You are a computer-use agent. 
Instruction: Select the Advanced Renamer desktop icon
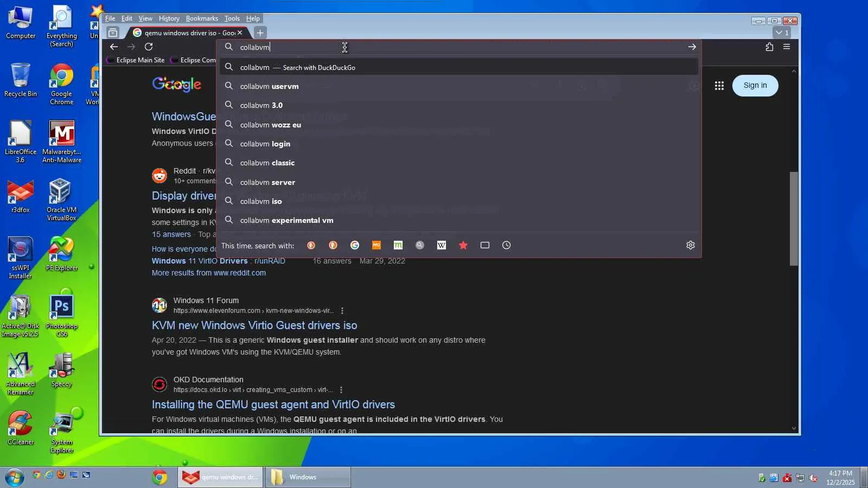pos(21,374)
